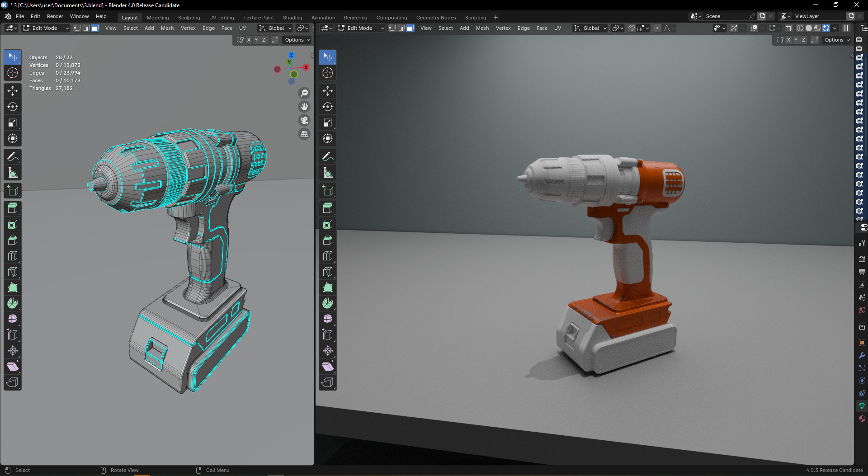Toggle X-ray in the right viewport header

(x=789, y=28)
